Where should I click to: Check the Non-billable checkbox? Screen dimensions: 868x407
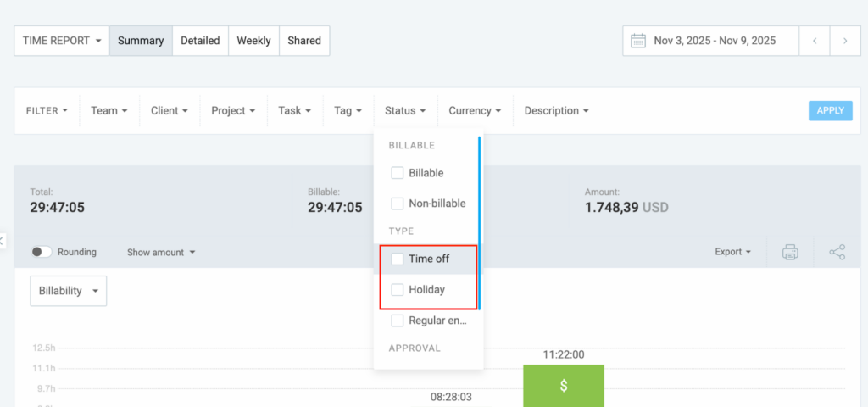point(397,203)
